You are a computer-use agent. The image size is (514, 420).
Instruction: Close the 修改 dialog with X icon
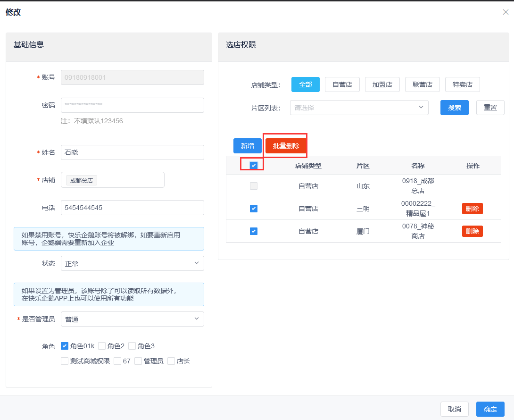[506, 12]
